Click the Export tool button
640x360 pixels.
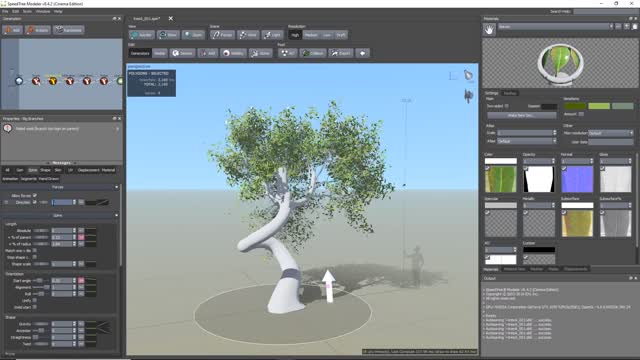(341, 53)
